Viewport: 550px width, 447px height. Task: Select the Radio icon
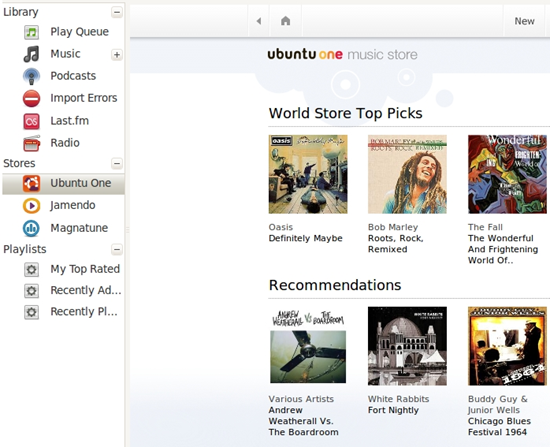click(32, 143)
